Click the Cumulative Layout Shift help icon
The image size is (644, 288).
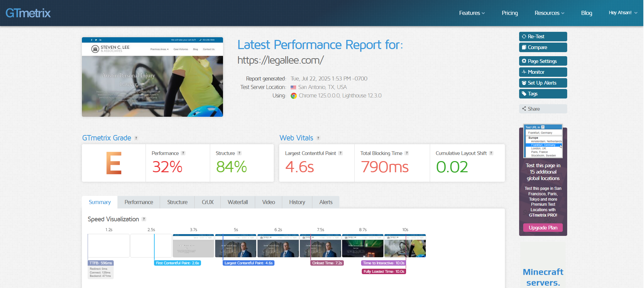point(491,153)
